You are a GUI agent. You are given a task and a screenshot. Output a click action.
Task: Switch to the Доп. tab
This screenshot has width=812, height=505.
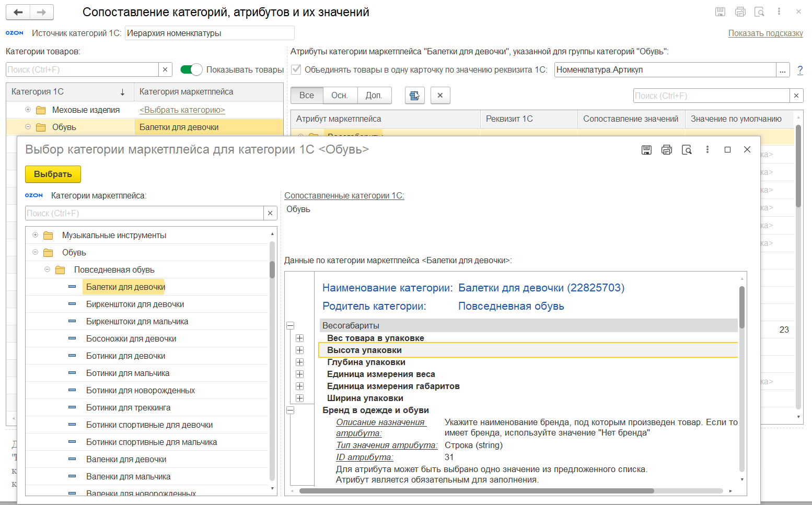click(374, 96)
